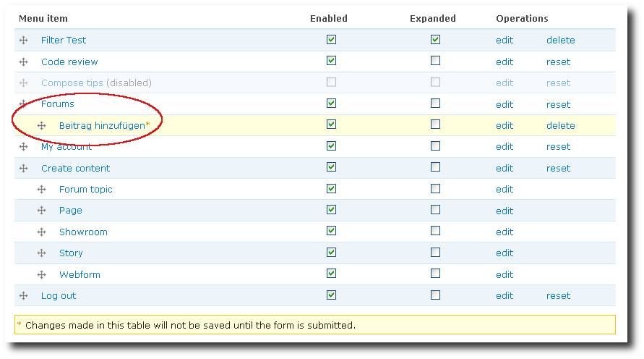Delete the Filter Test menu item
This screenshot has width=644, height=359.
(560, 41)
